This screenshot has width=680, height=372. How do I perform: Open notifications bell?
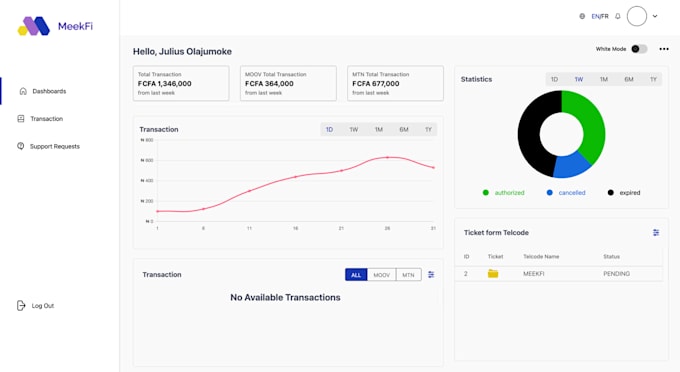618,16
